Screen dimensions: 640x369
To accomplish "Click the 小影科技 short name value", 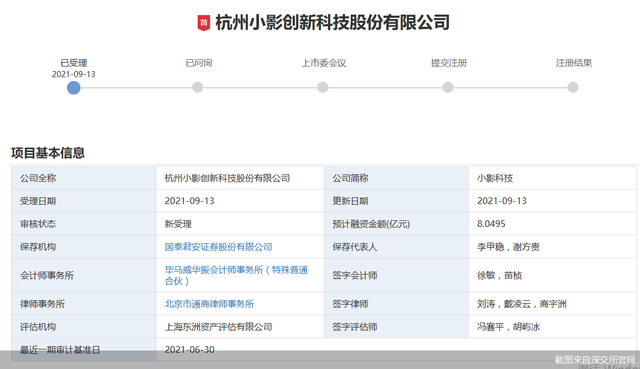I will [495, 178].
